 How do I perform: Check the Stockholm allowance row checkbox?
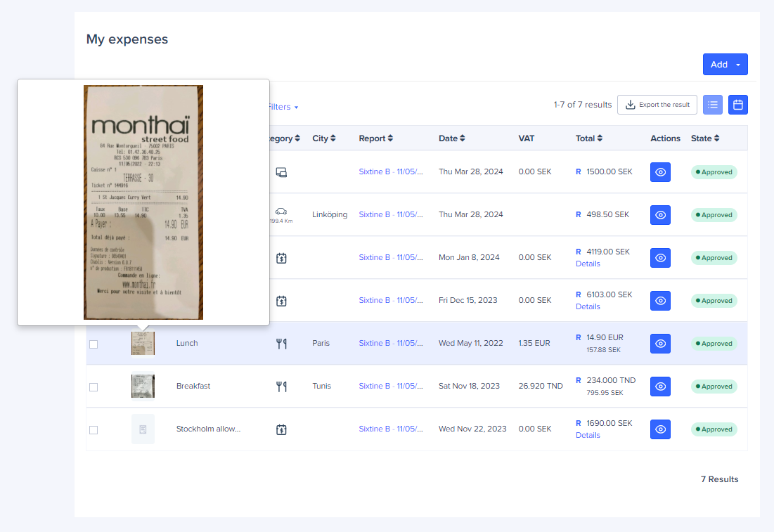[x=93, y=430]
